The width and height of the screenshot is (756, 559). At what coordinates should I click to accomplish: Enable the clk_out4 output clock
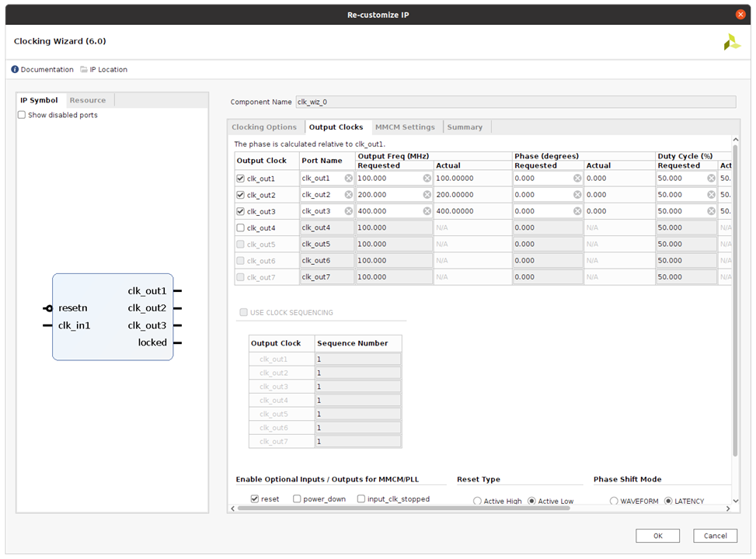coord(241,227)
